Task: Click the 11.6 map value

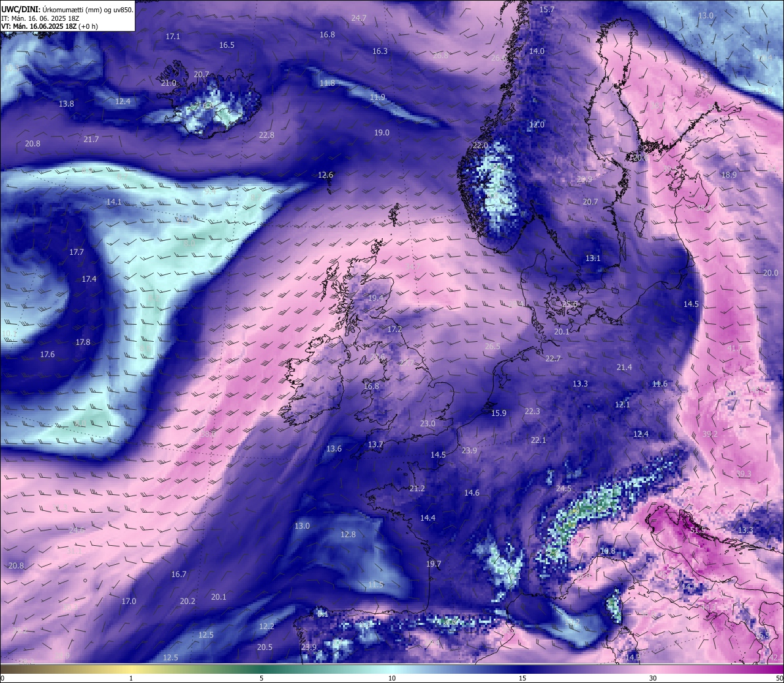Action: (660, 383)
